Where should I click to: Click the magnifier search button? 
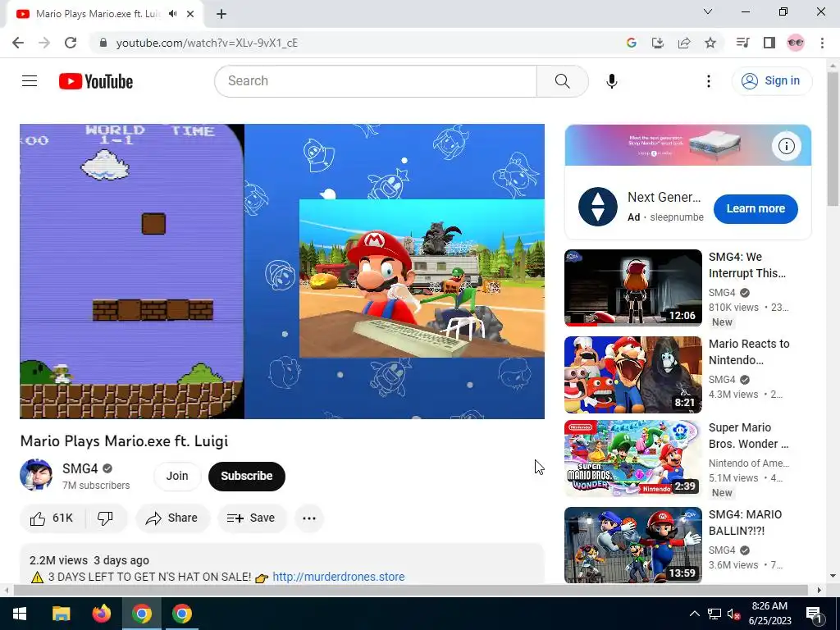pos(562,81)
